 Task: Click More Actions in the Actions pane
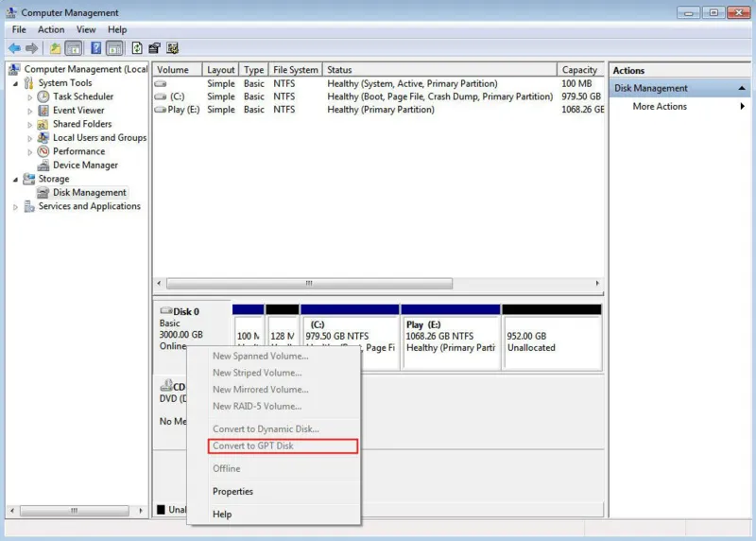[x=660, y=107]
